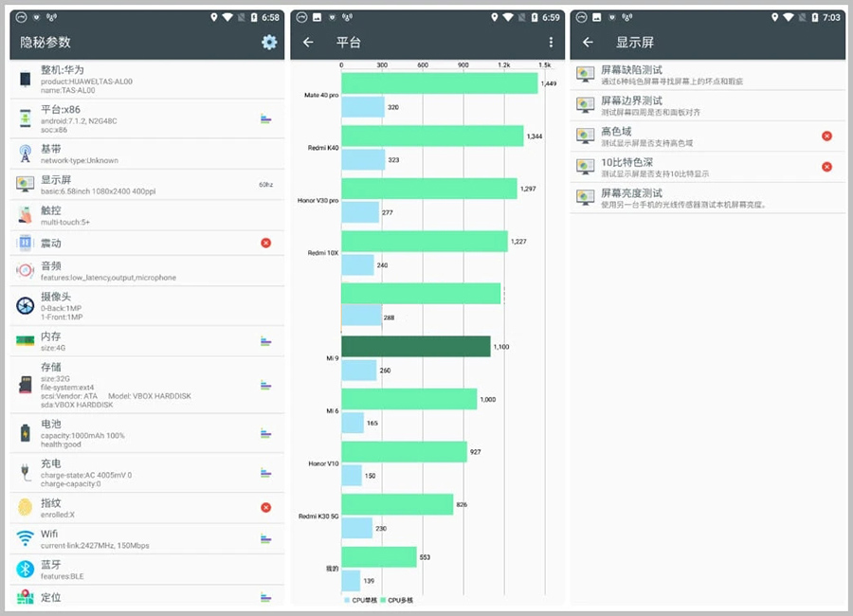
Task: Click the chart icon beside Wifi row
Action: [x=266, y=538]
